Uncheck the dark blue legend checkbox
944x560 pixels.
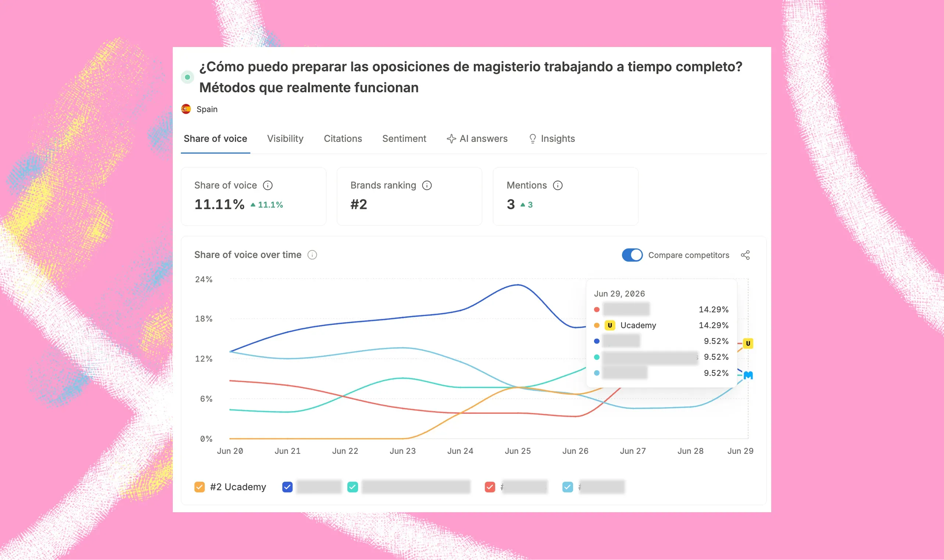point(287,487)
